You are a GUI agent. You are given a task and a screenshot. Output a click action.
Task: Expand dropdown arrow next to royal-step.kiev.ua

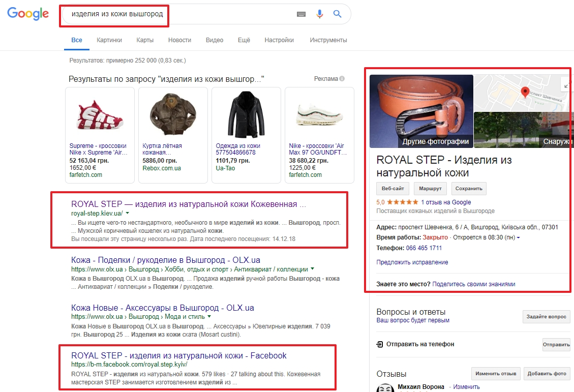click(x=128, y=213)
